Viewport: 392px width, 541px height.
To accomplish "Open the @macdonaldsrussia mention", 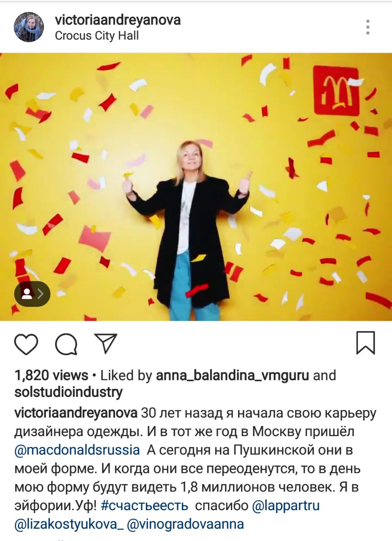I will click(x=77, y=450).
